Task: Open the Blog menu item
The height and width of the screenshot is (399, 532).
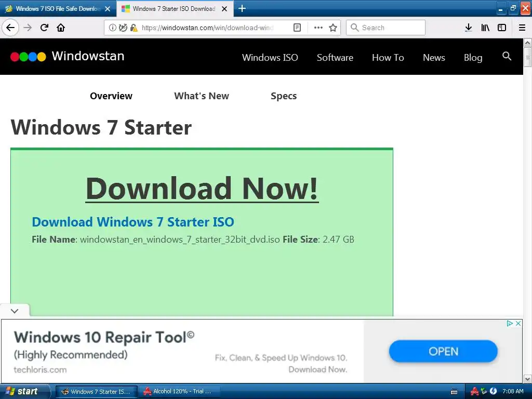Action: click(x=473, y=58)
